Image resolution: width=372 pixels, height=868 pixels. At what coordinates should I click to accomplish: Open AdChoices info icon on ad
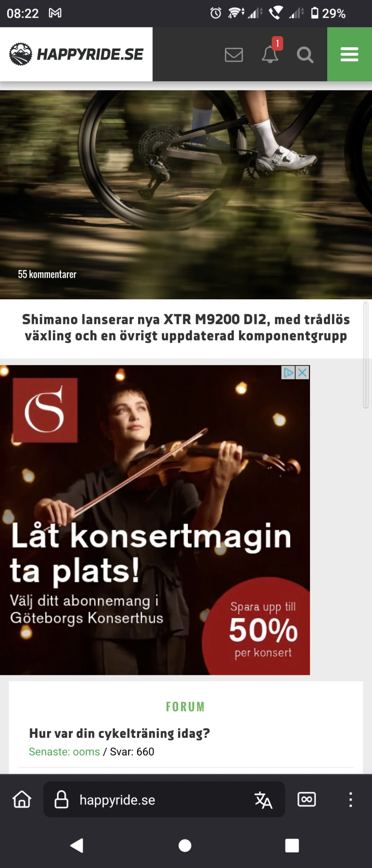click(x=288, y=373)
